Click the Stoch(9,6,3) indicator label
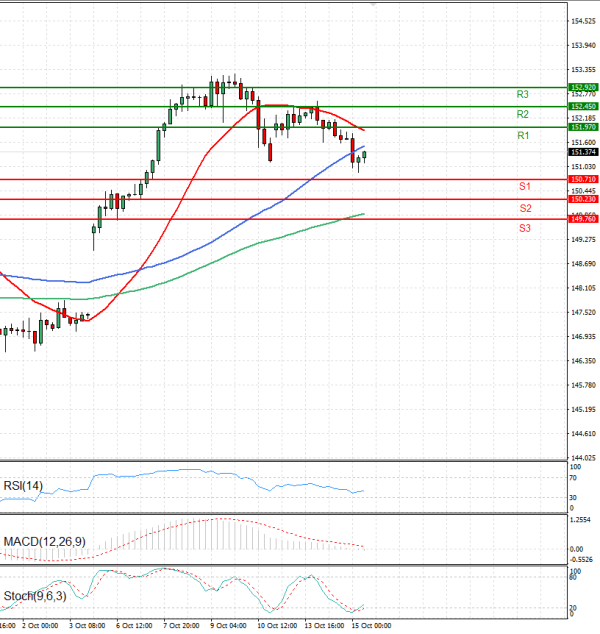Screen dimensions: 600x634 (x=33, y=596)
